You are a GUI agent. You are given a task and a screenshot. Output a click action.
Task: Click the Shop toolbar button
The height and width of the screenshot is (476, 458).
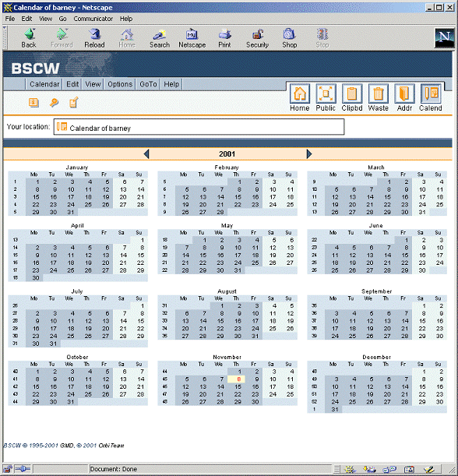[x=289, y=38]
